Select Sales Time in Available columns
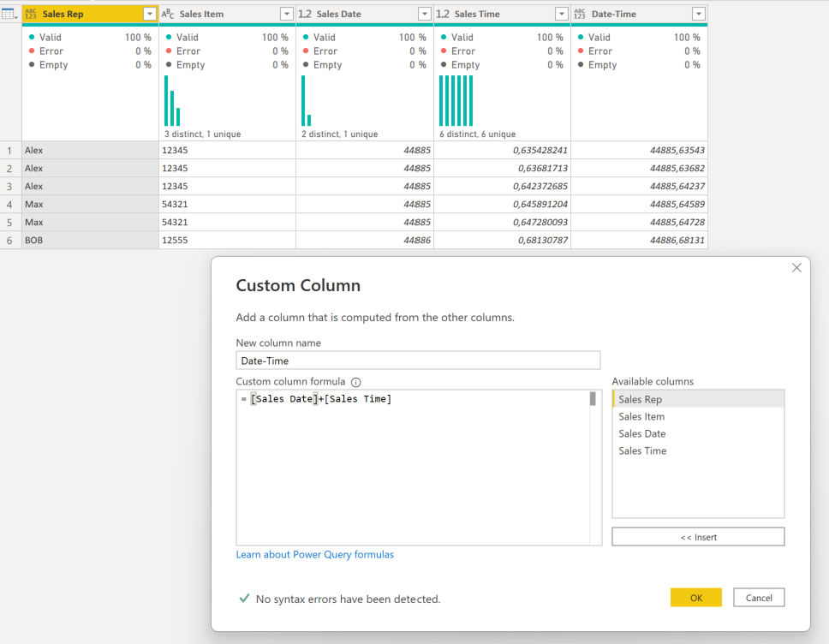829x644 pixels. coord(698,451)
